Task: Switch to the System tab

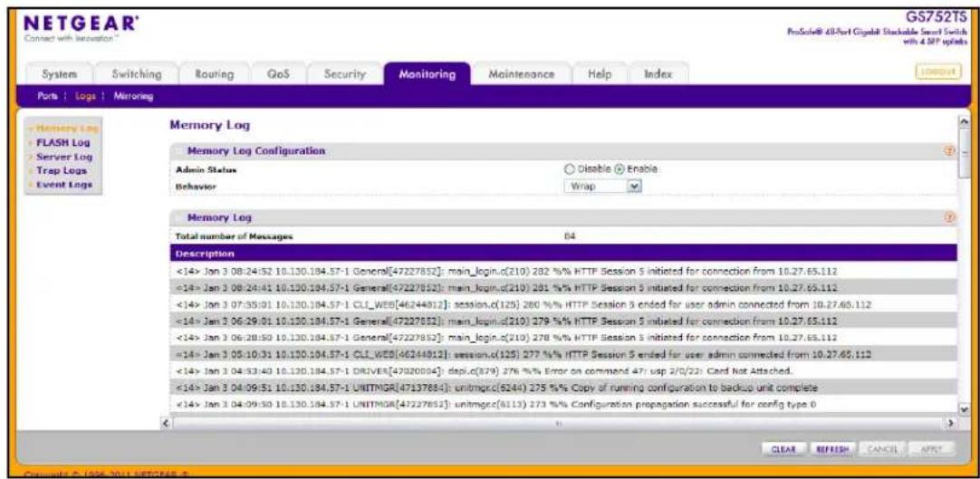Action: point(59,74)
